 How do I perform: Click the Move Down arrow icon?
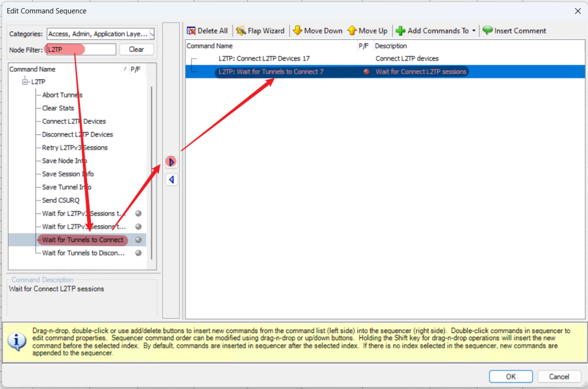(x=297, y=31)
